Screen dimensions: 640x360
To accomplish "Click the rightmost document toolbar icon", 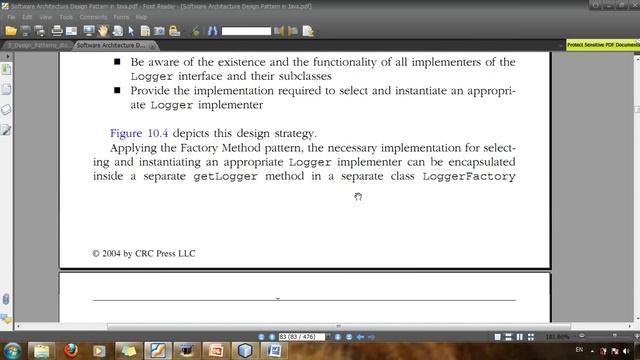I will click(x=308, y=31).
